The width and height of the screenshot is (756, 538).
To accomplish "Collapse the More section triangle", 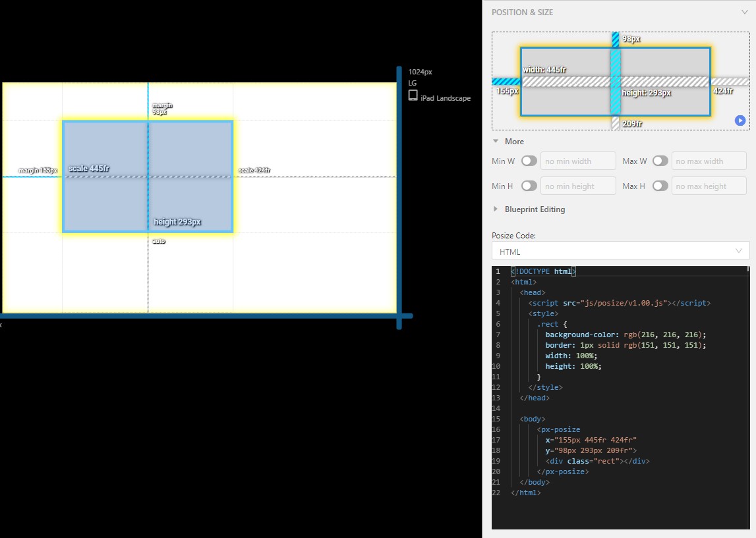I will 496,141.
